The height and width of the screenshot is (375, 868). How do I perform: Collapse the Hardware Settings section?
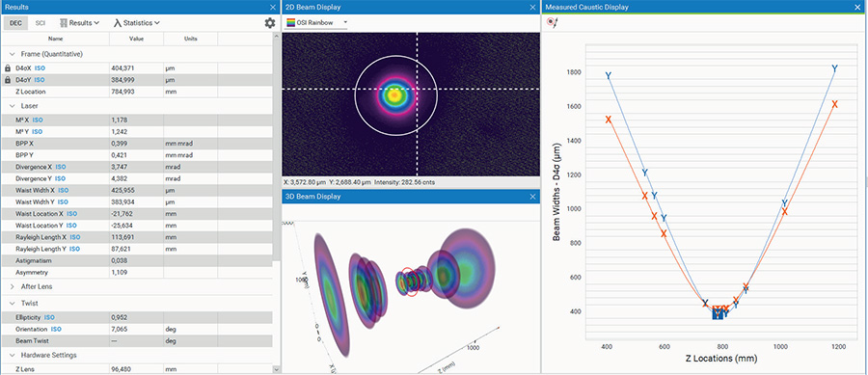[x=13, y=355]
